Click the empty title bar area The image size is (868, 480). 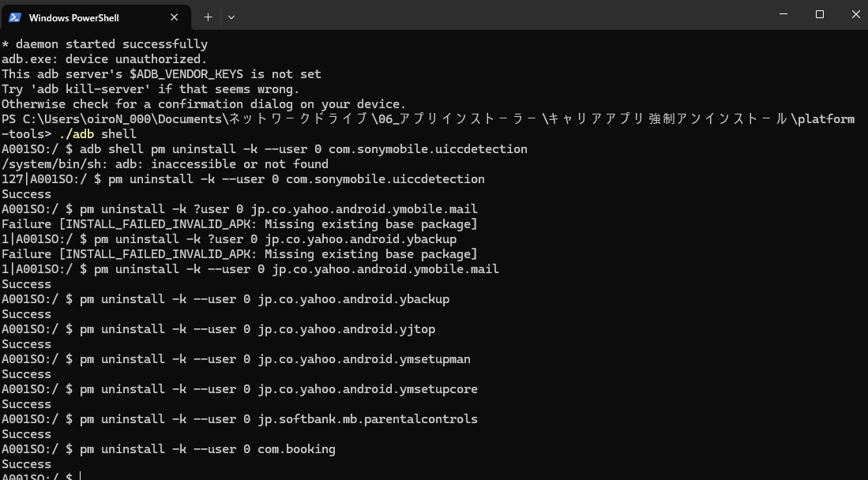(x=498, y=15)
